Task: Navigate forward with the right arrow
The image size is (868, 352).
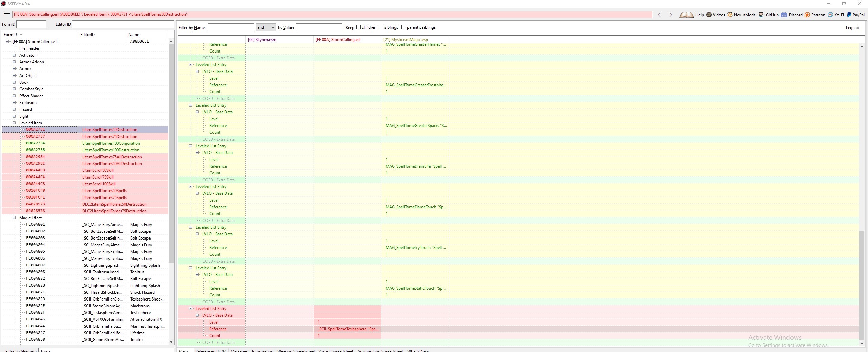Action: [x=671, y=15]
